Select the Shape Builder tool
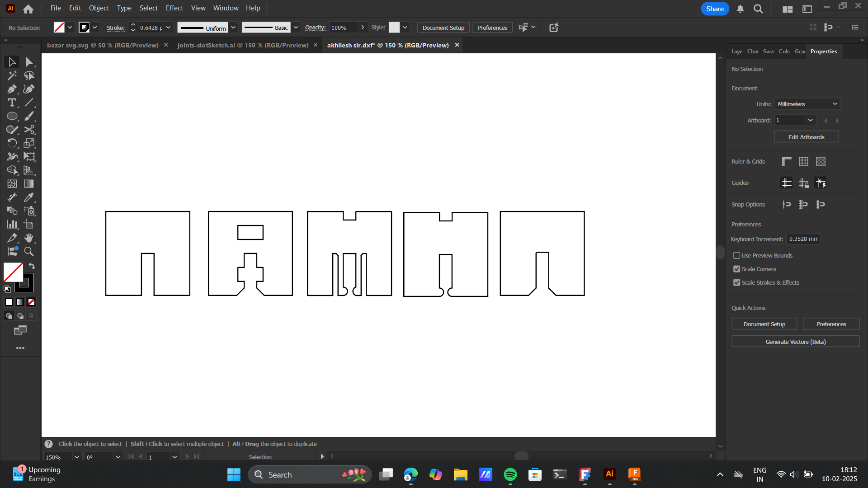Screen dimensions: 868x488 (x=12, y=170)
